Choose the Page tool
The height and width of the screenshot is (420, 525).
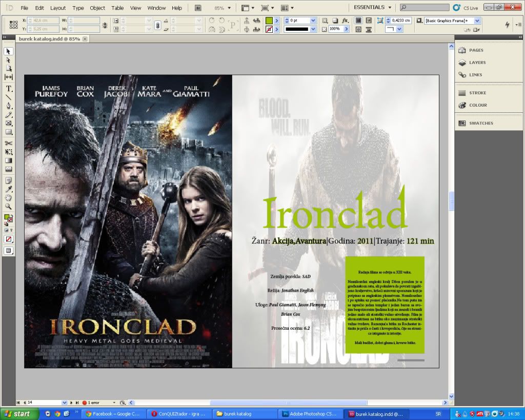pos(8,68)
